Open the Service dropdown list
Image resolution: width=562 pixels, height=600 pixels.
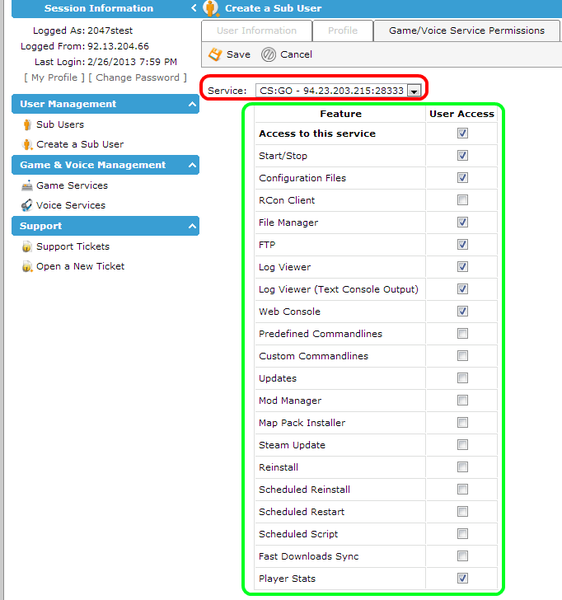[x=414, y=91]
